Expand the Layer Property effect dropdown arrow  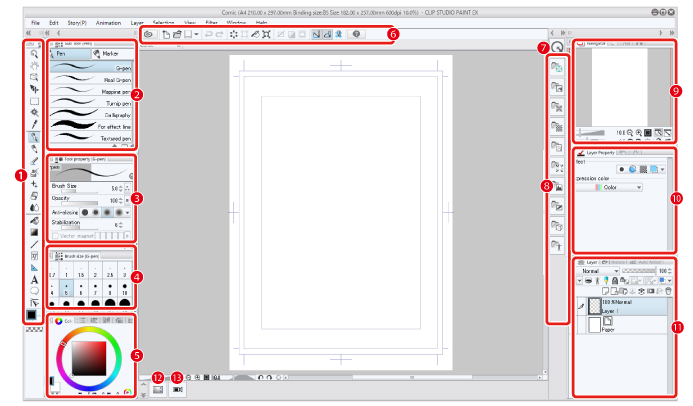tap(662, 169)
